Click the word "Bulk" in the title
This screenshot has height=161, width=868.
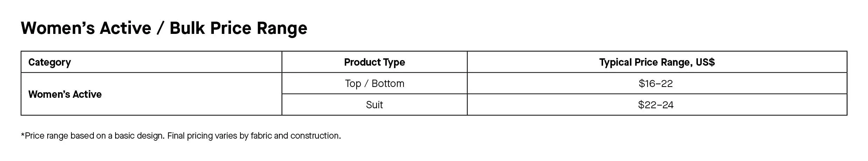coord(187,28)
